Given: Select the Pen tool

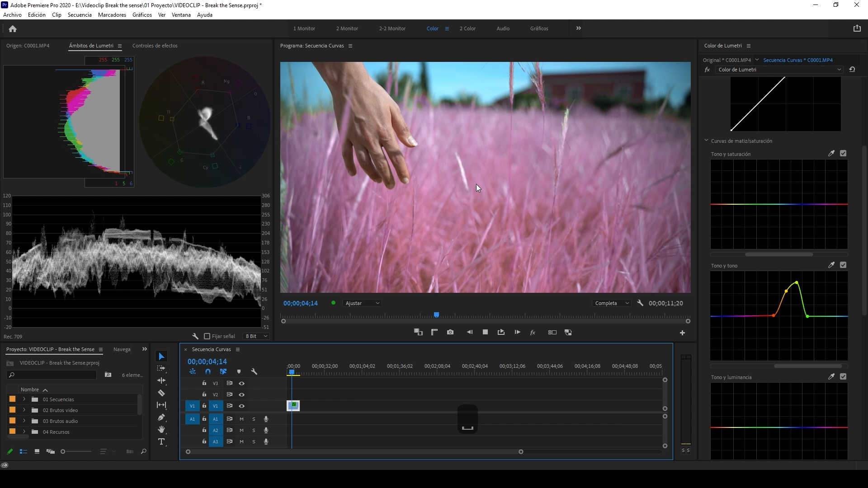Looking at the screenshot, I should (x=161, y=418).
